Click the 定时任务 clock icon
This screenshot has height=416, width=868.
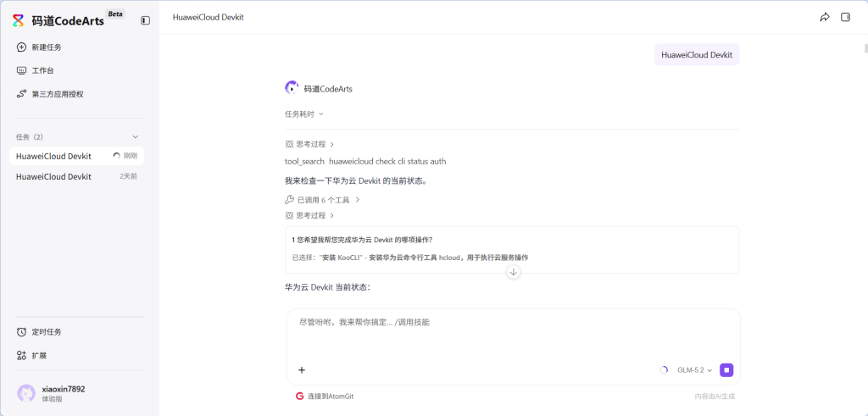point(21,332)
